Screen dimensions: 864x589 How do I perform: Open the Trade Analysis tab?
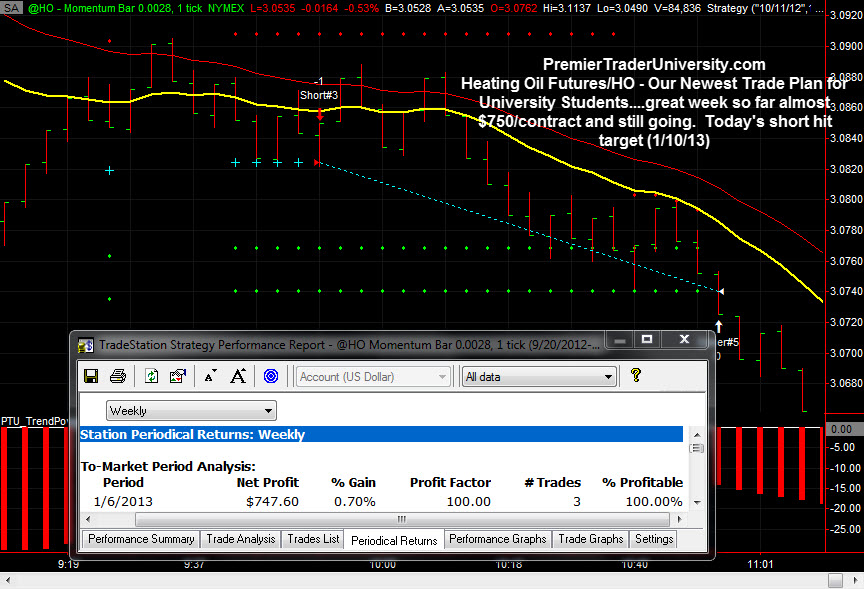241,539
